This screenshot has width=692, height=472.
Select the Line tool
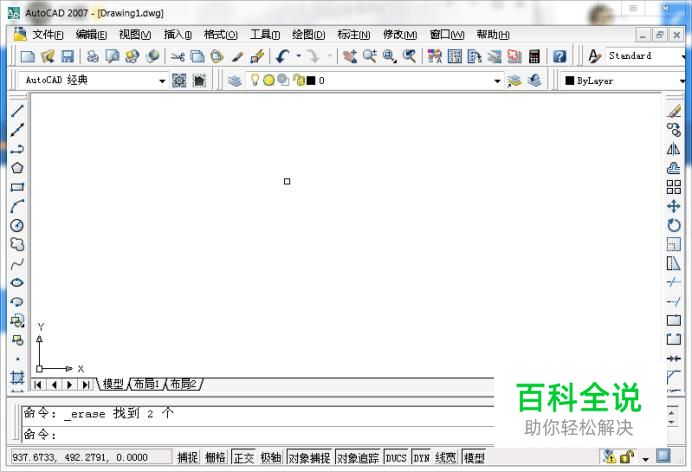click(x=17, y=111)
